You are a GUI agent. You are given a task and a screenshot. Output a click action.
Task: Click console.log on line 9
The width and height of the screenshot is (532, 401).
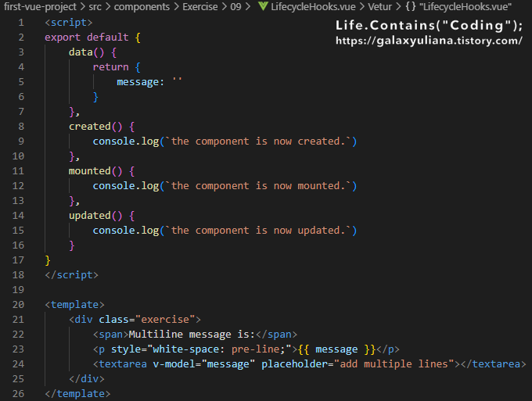point(126,141)
